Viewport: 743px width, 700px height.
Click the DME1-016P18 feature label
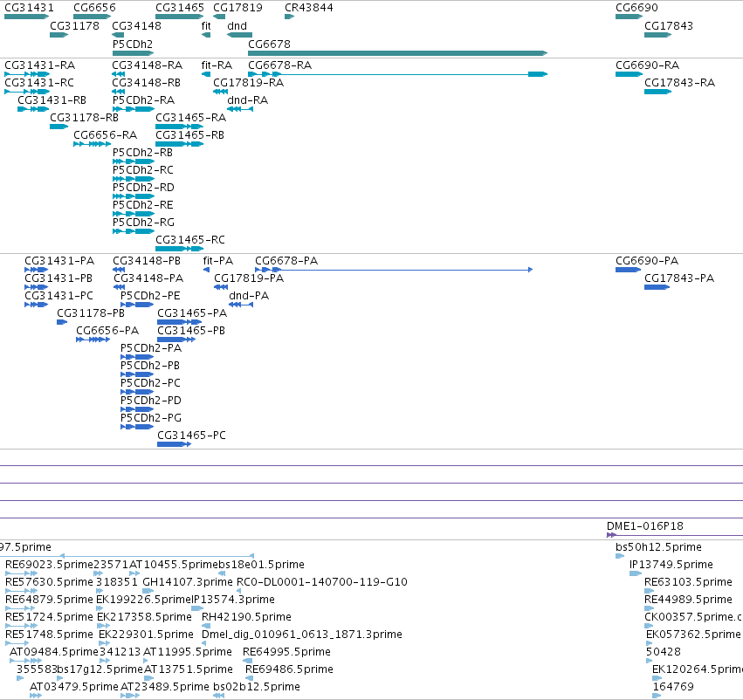click(x=645, y=526)
